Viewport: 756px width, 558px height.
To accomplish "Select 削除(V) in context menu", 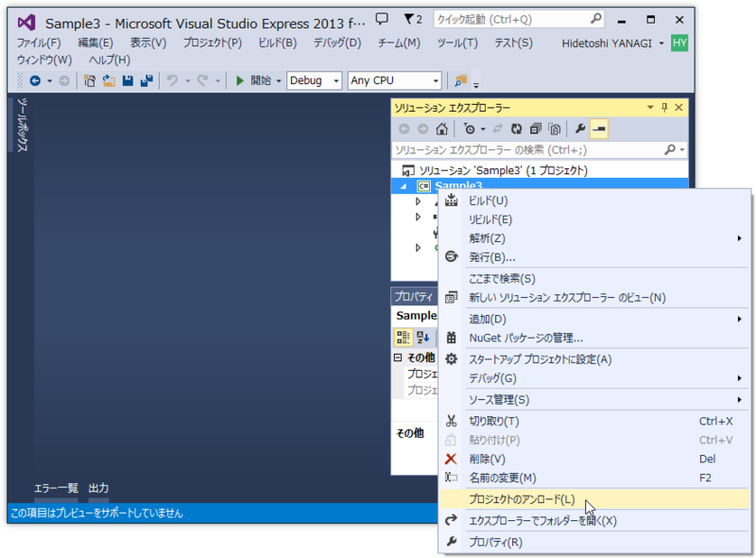I will pyautogui.click(x=594, y=459).
